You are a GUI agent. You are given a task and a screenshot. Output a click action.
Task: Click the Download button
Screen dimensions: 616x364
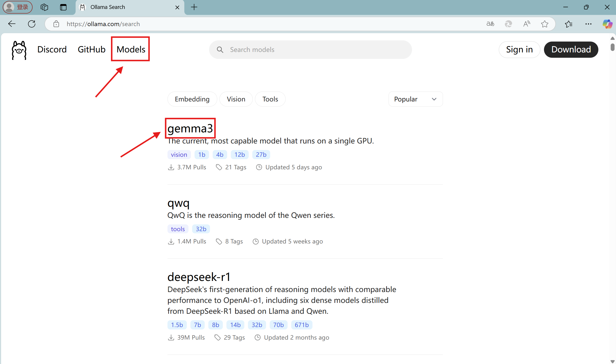pos(571,50)
